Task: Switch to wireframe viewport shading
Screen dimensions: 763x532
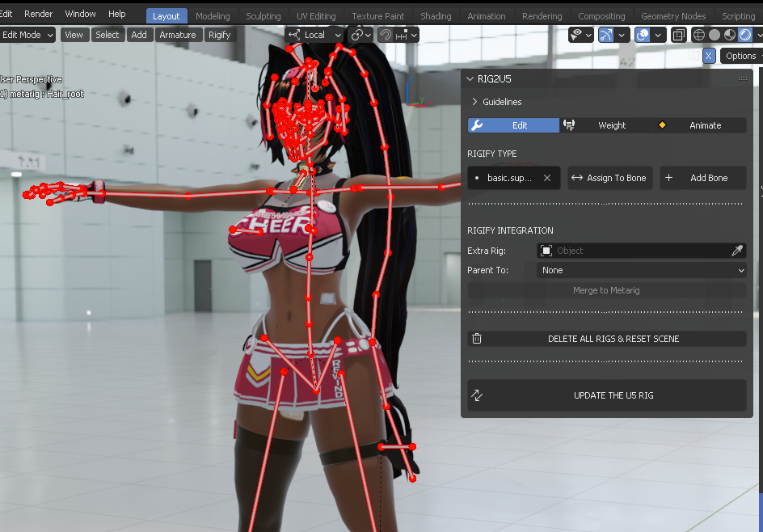Action: [x=699, y=35]
